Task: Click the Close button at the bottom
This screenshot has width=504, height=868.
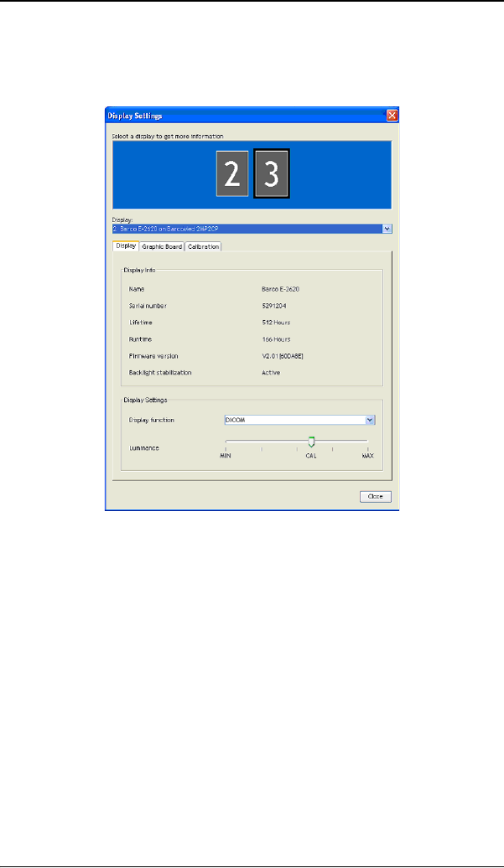Action: [376, 497]
